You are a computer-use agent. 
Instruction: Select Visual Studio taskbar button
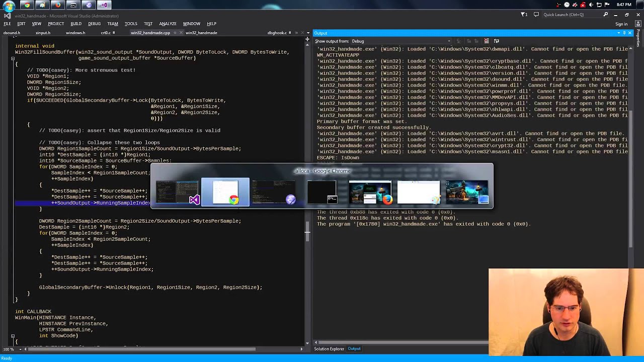[104, 5]
